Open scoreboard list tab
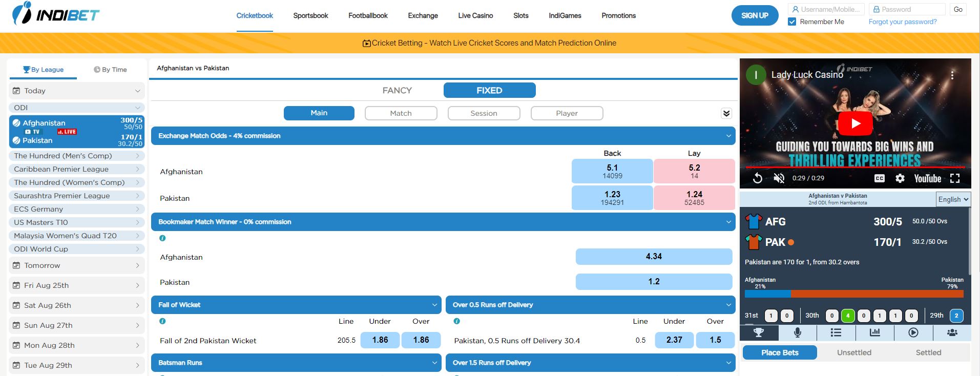This screenshot has height=376, width=980. click(x=836, y=332)
